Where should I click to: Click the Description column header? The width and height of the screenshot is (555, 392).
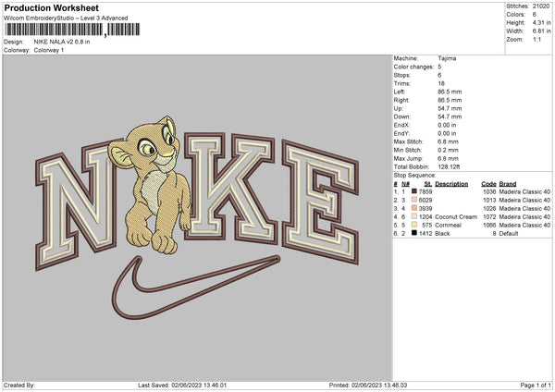(x=451, y=184)
